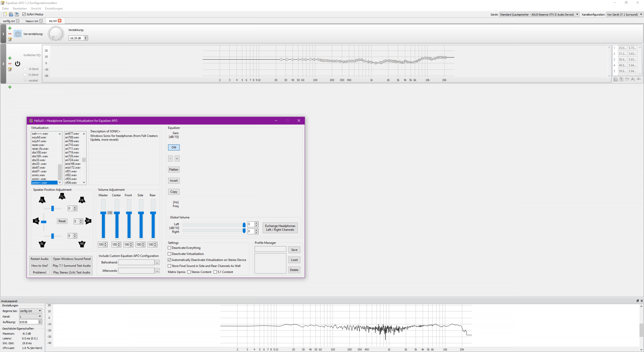Screen dimensions: 644x352
Task: Edit the preamp row as text
Action: [x=10, y=40]
